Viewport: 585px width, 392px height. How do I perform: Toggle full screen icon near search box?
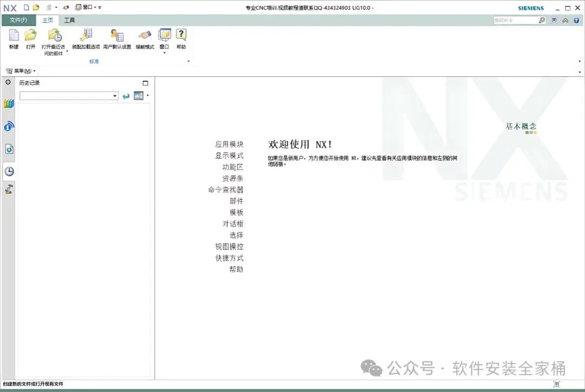(x=554, y=21)
